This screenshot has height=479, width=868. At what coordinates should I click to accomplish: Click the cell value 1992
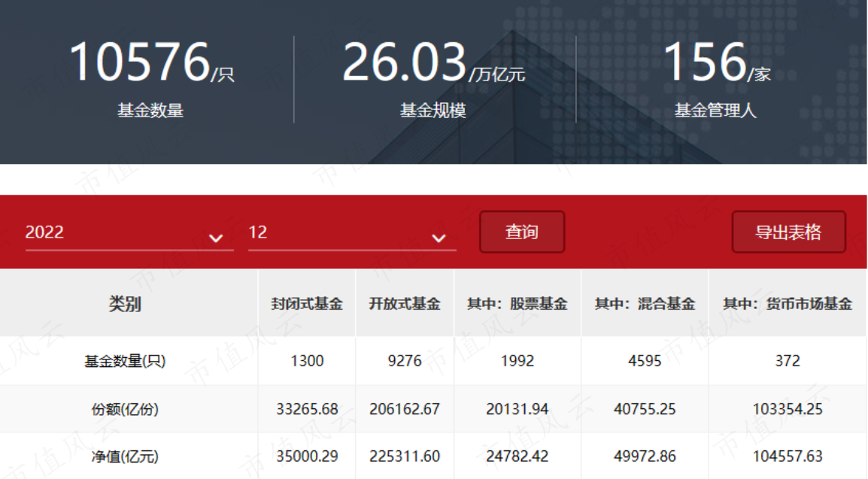pyautogui.click(x=517, y=361)
